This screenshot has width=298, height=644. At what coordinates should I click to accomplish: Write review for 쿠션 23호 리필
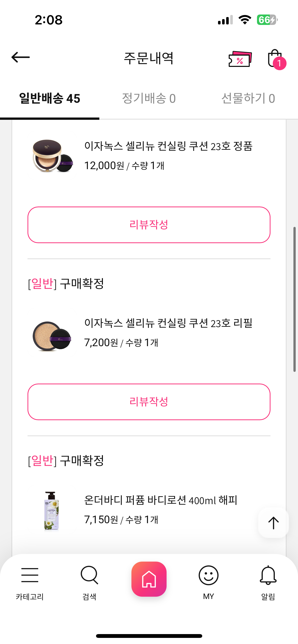(x=149, y=402)
